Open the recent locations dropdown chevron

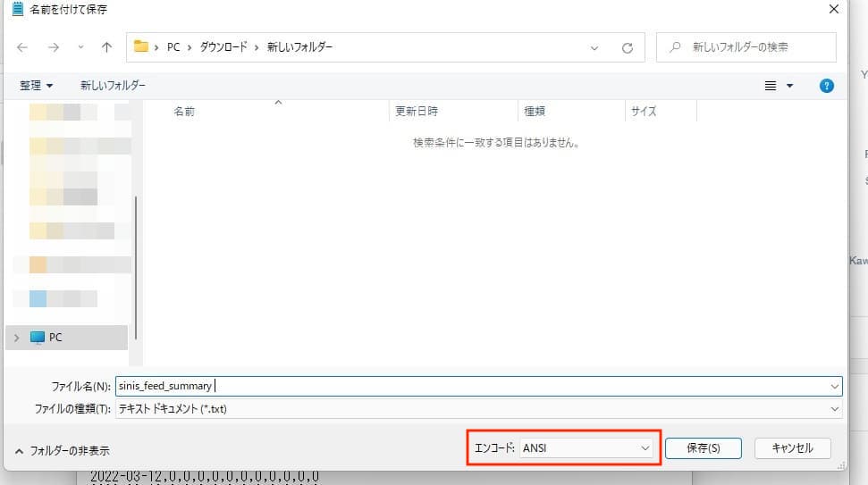80,47
